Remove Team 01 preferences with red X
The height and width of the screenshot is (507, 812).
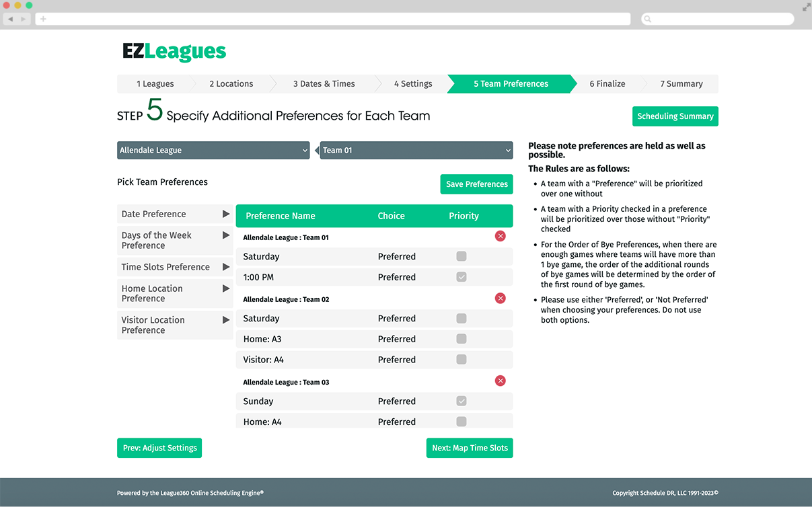[x=500, y=236]
